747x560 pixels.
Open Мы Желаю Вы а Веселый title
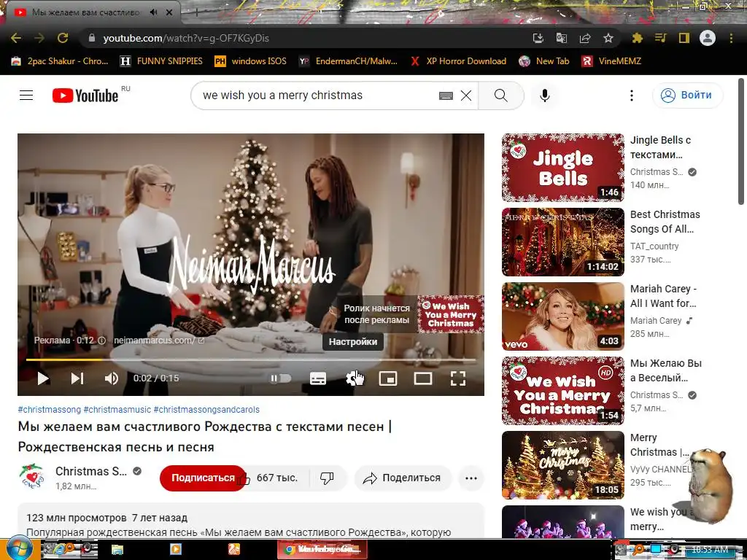[665, 370]
